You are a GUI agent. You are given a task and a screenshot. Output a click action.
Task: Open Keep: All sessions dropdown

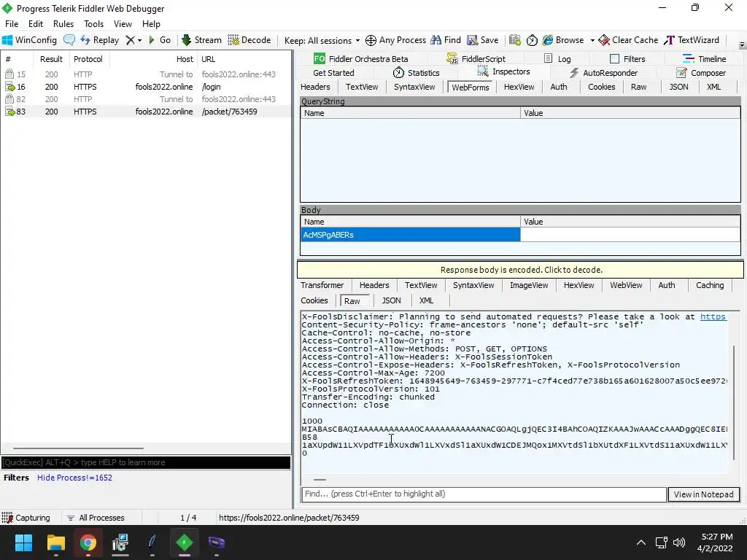322,41
